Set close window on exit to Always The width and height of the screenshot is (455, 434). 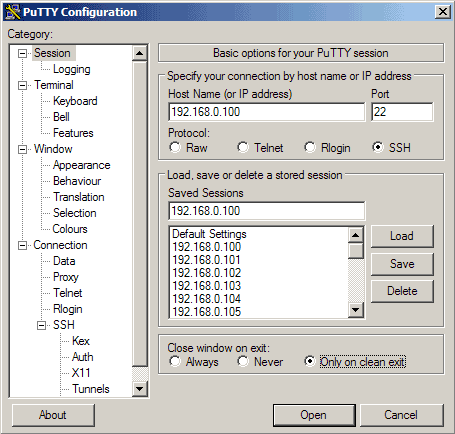(175, 361)
